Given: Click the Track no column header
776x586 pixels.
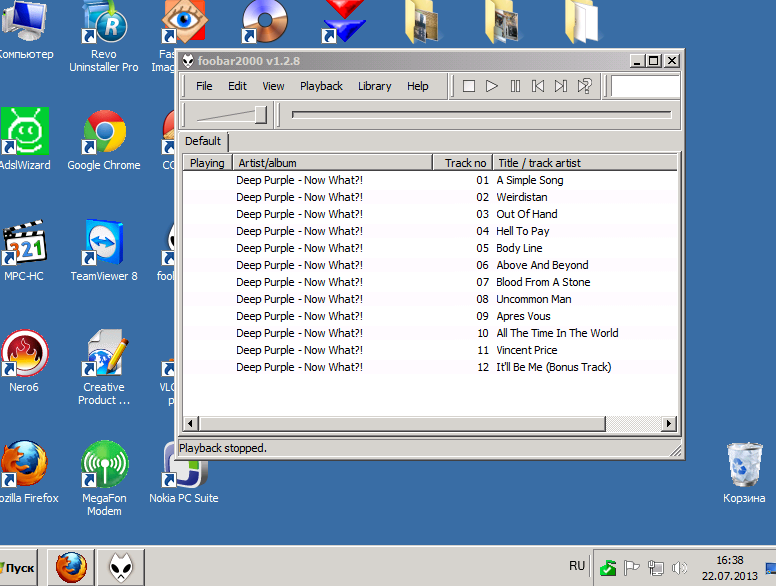Looking at the screenshot, I should pyautogui.click(x=463, y=163).
